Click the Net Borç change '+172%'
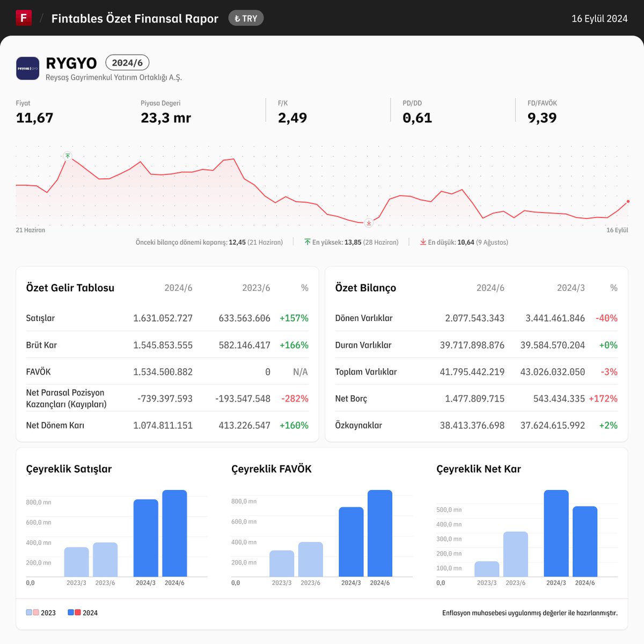644x644 pixels. pos(603,398)
